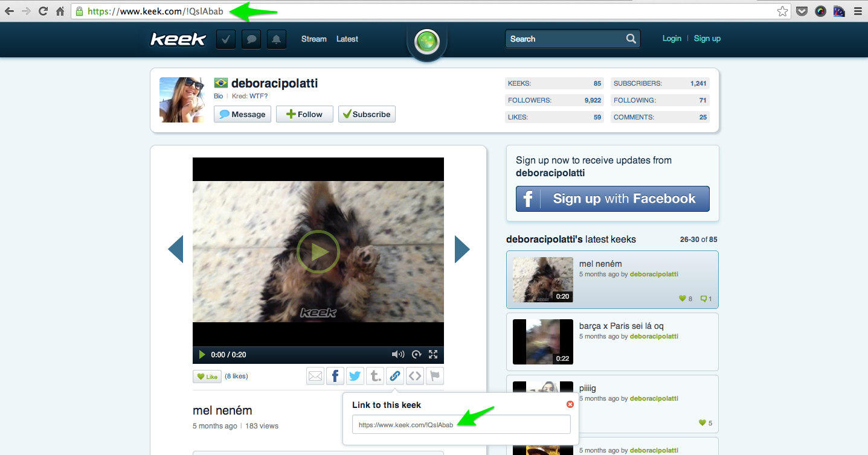Play video using center play overlay
Viewport: 868px width, 455px height.
(318, 252)
